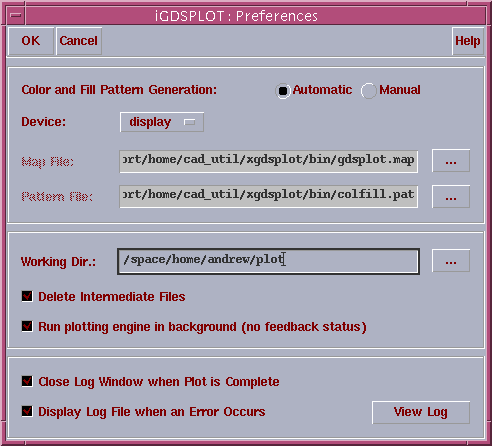Toggle Display Log File when Error Occurs
Viewport: 492px width, 446px height.
[x=27, y=411]
